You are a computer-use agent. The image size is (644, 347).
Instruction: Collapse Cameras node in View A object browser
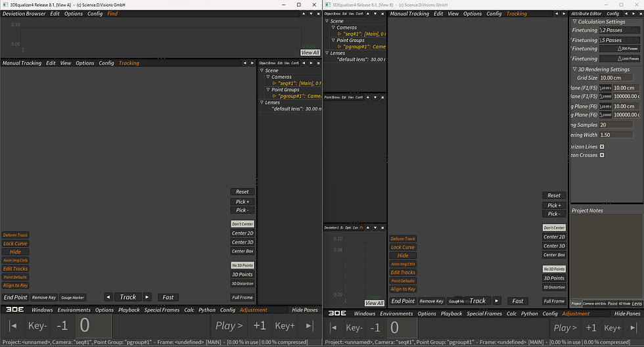pos(268,77)
